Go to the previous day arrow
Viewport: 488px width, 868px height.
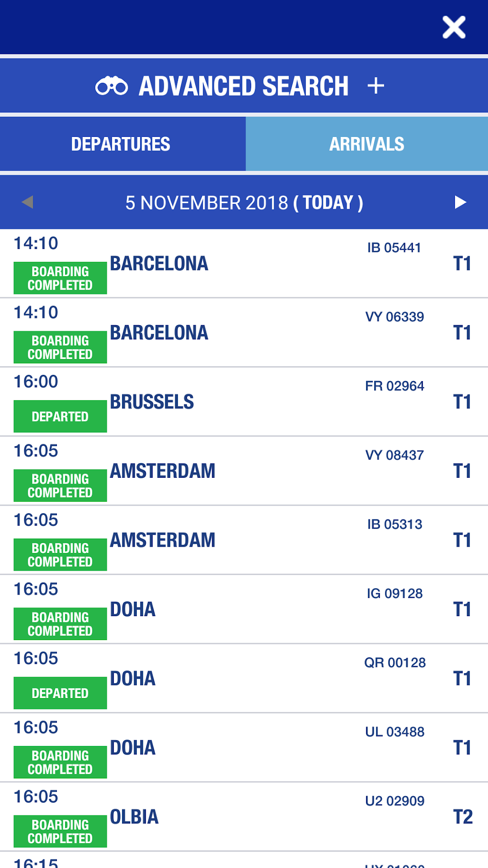pyautogui.click(x=28, y=202)
